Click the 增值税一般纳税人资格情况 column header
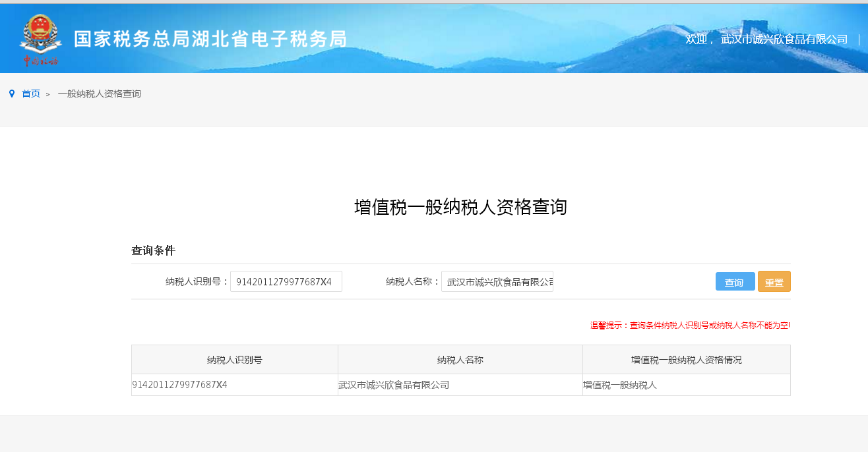This screenshot has width=868, height=452. (686, 360)
